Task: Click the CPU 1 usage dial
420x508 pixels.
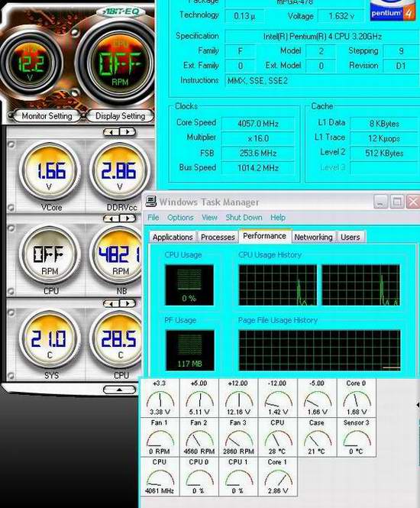Action: click(238, 477)
